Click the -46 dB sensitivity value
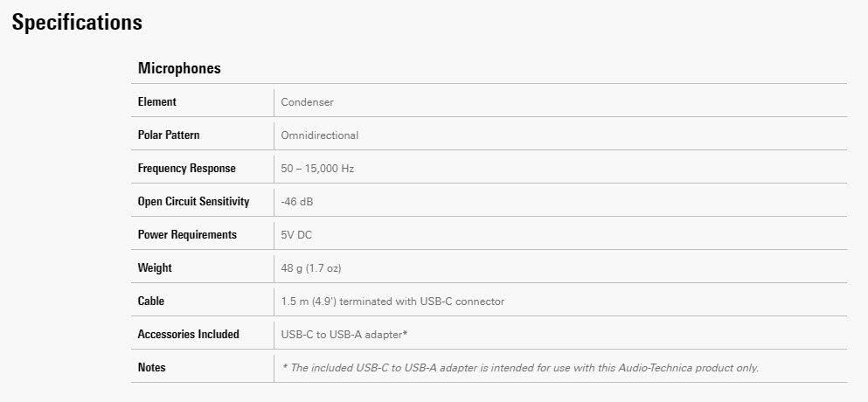The width and height of the screenshot is (868, 402). pyautogui.click(x=297, y=202)
